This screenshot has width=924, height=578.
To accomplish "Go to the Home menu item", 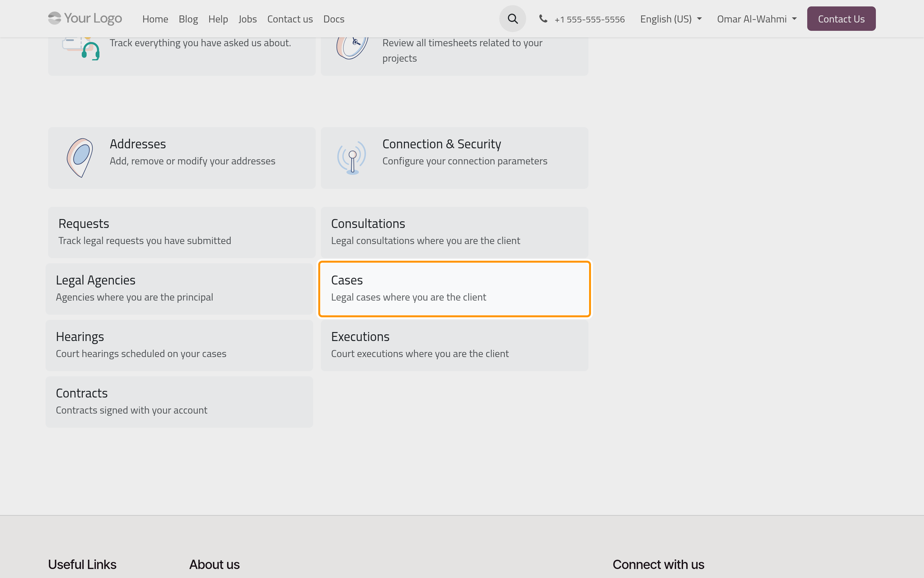I will click(155, 19).
